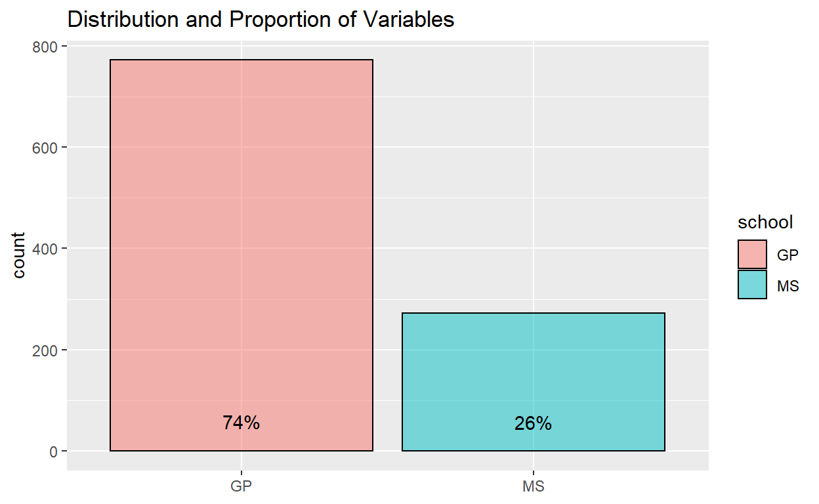Click the GP legend color swatch
Image resolution: width=819 pixels, height=504 pixels.
[x=752, y=255]
